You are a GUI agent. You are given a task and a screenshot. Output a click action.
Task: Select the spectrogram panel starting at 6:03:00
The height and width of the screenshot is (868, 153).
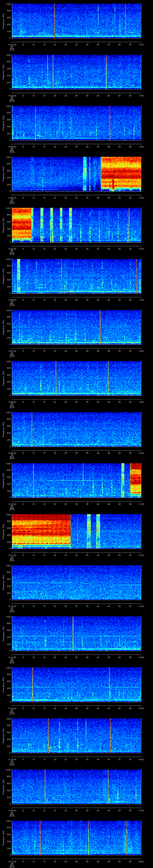77,123
